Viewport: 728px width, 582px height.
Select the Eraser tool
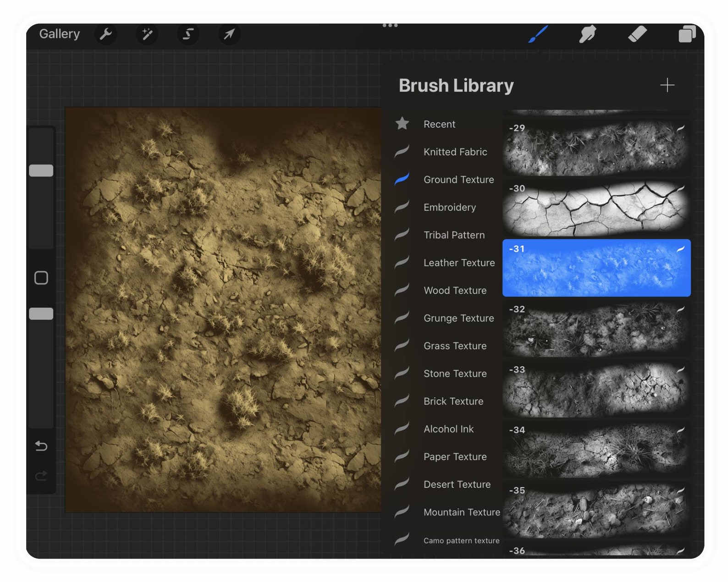(x=637, y=34)
